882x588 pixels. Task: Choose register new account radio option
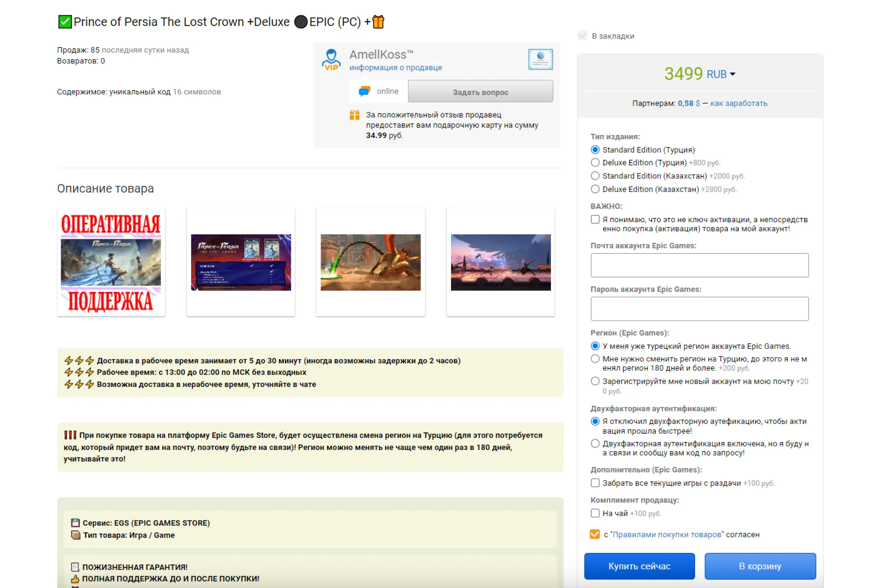[595, 381]
